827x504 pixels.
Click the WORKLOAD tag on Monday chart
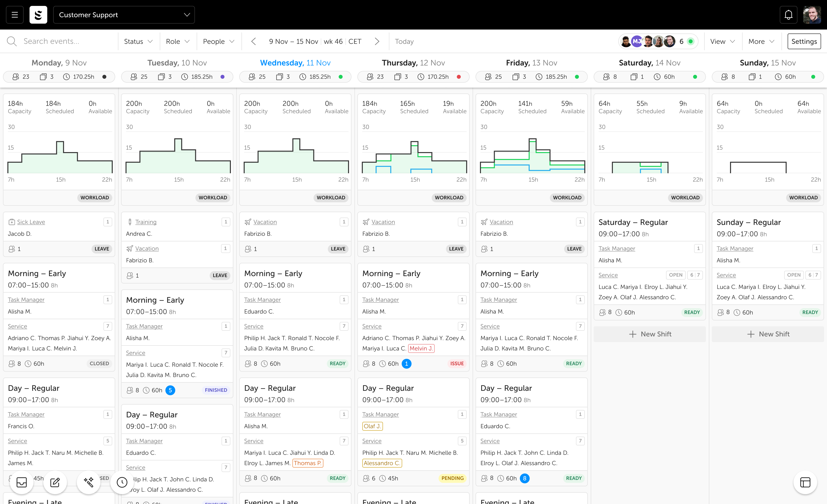click(95, 198)
